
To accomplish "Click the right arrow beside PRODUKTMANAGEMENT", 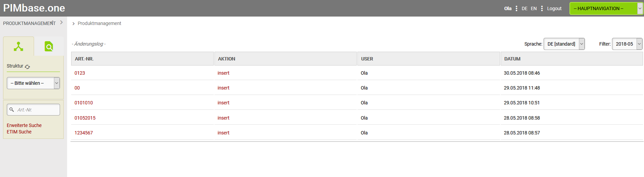I will point(61,22).
